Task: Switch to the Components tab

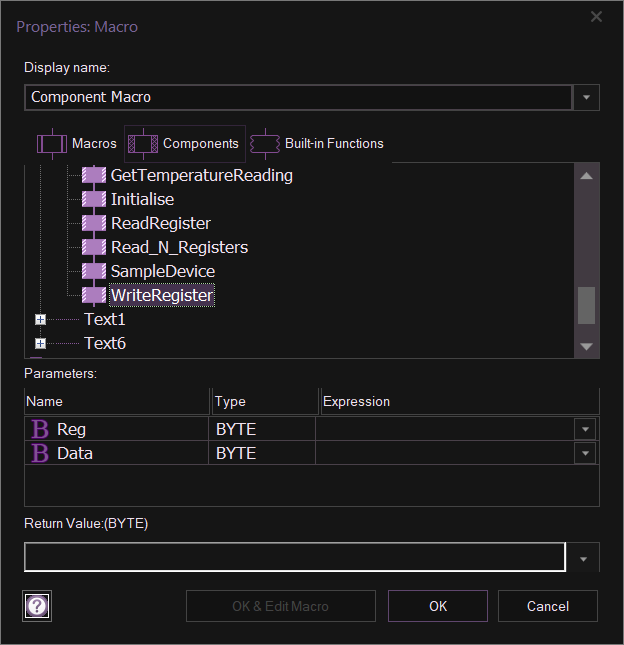Action: click(x=185, y=144)
